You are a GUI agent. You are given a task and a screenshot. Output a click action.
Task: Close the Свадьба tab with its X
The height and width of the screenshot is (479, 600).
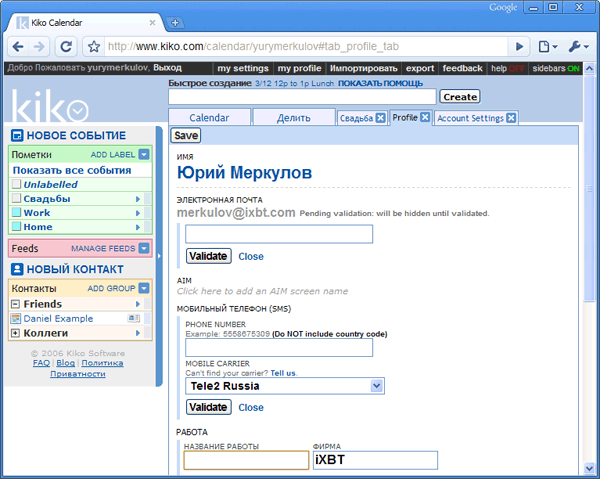[x=380, y=118]
